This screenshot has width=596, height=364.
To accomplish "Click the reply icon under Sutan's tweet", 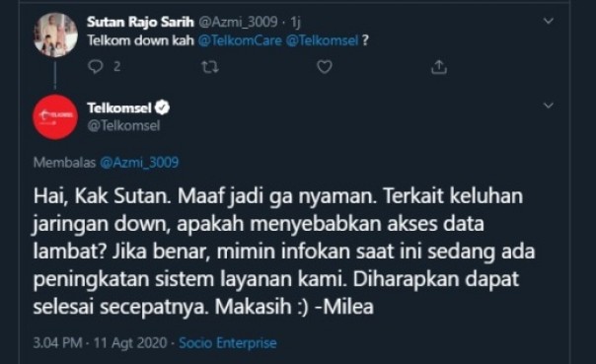I will pos(95,67).
